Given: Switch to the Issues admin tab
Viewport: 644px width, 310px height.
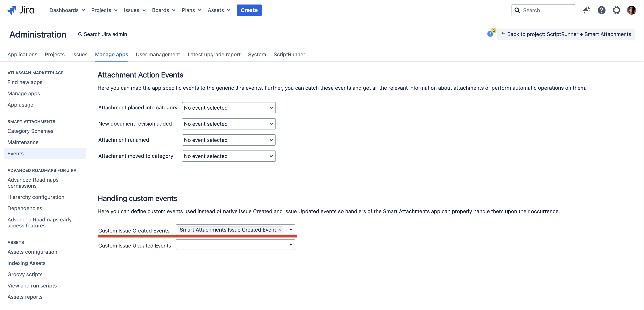Looking at the screenshot, I should pyautogui.click(x=80, y=54).
